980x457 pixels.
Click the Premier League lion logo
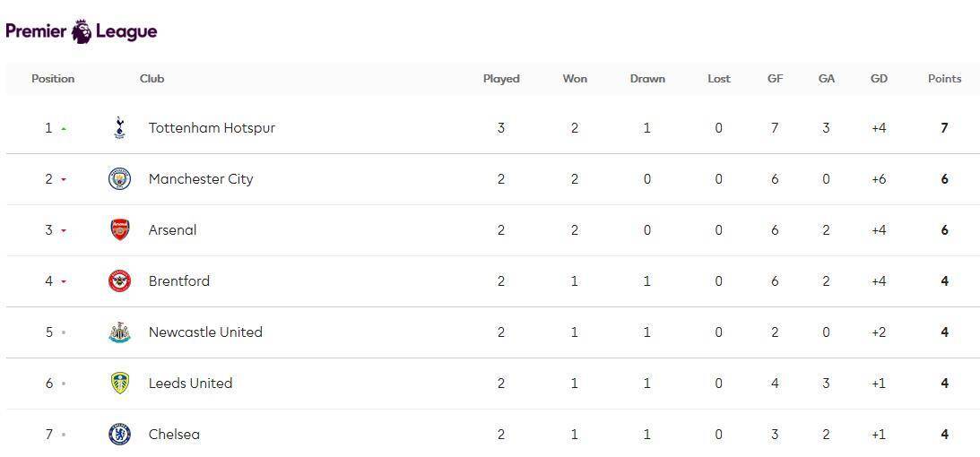(x=82, y=31)
